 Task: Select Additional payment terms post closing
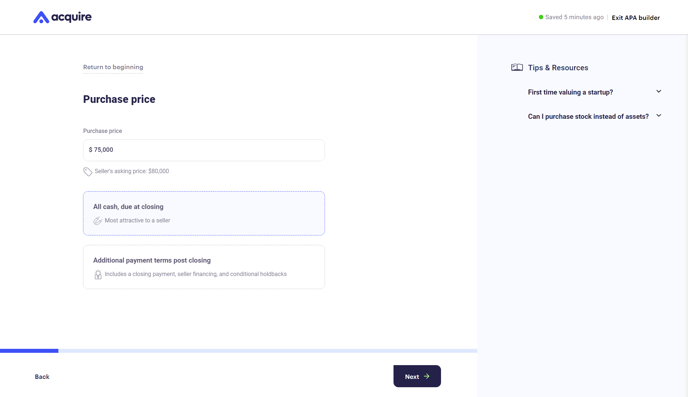click(x=204, y=267)
